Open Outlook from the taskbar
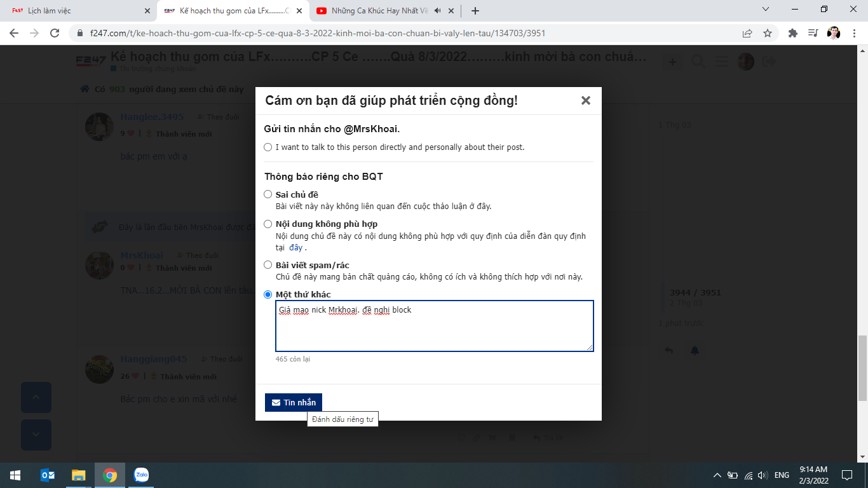868x488 pixels. tap(48, 475)
